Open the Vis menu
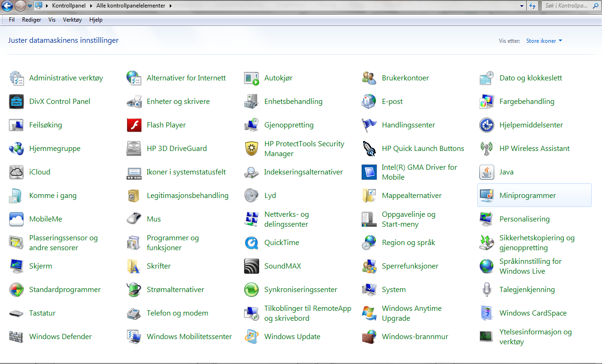Image resolution: width=602 pixels, height=364 pixels. coord(52,20)
